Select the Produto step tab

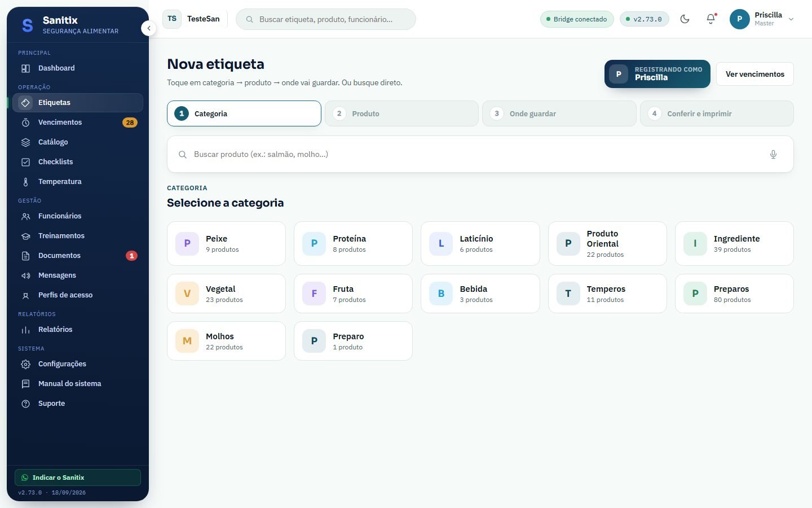click(401, 113)
